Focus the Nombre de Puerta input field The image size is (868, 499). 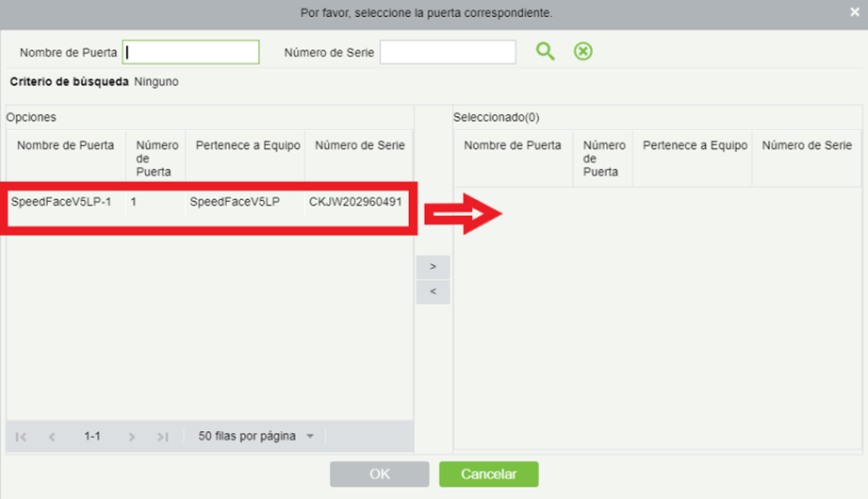pos(191,52)
